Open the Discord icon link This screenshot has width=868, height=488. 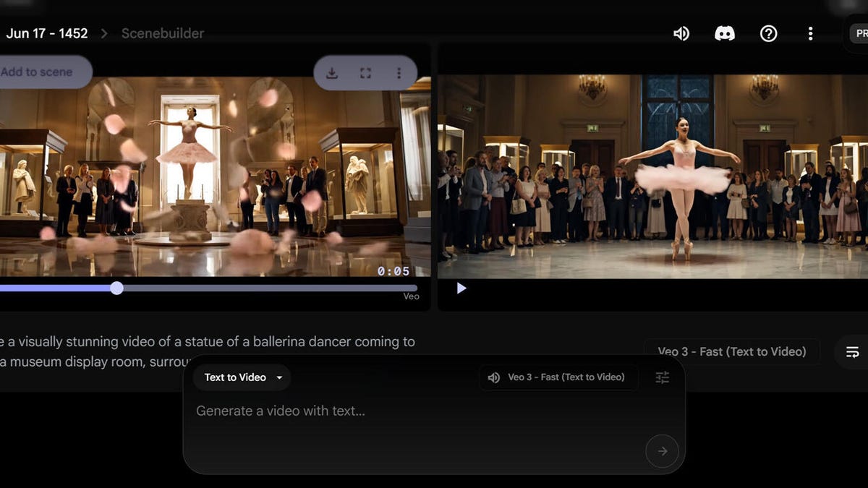(724, 33)
